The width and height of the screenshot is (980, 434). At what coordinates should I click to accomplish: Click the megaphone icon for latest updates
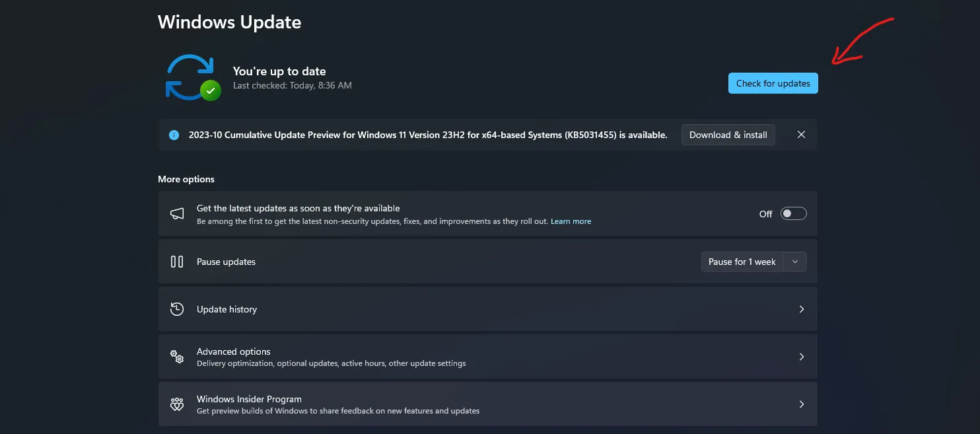point(177,214)
